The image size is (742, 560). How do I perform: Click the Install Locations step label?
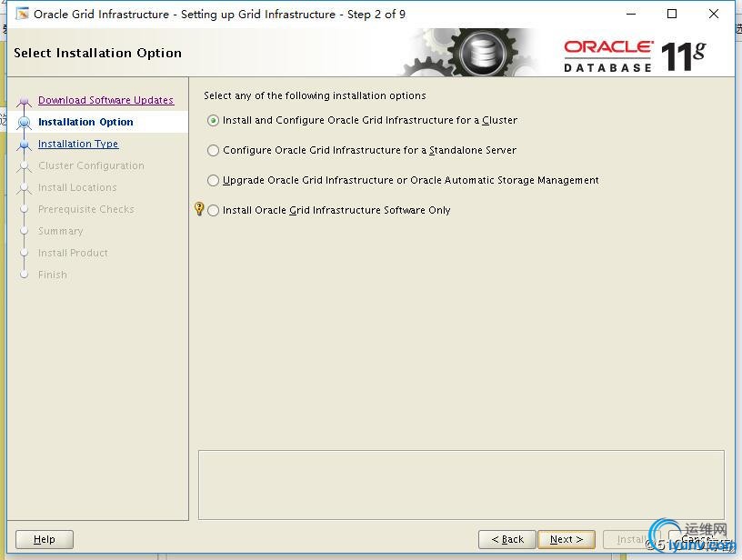pos(77,187)
